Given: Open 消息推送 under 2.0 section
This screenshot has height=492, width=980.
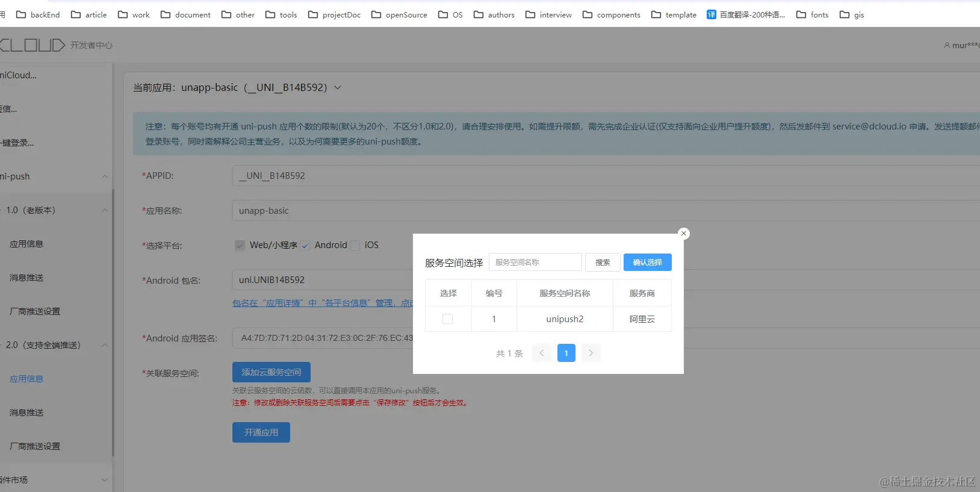Looking at the screenshot, I should click(x=26, y=413).
